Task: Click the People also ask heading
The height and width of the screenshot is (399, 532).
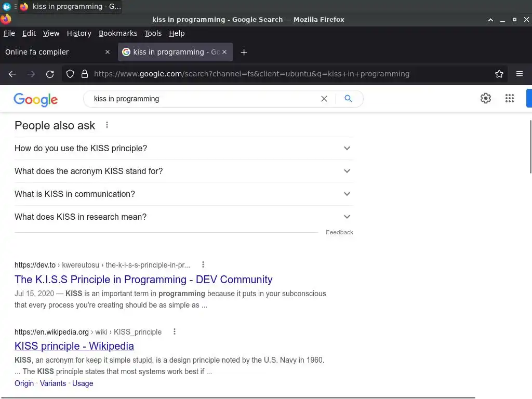Action: (x=55, y=126)
